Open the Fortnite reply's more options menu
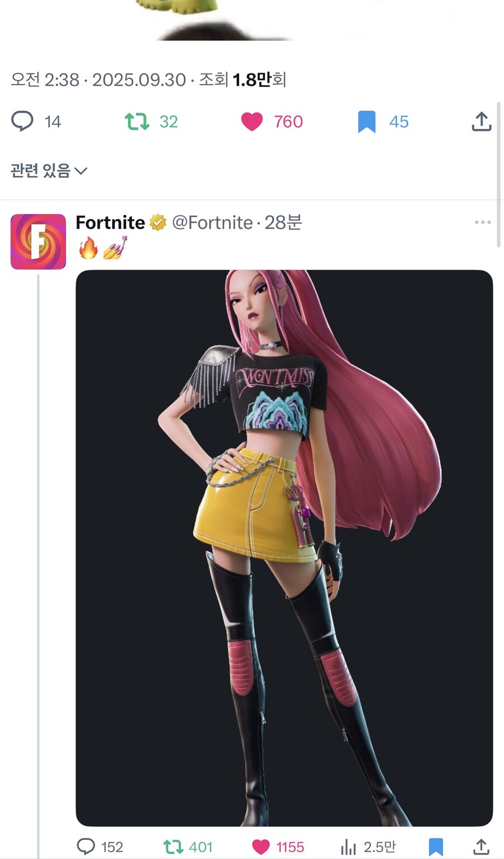Viewport: 504px width, 859px height. click(482, 222)
